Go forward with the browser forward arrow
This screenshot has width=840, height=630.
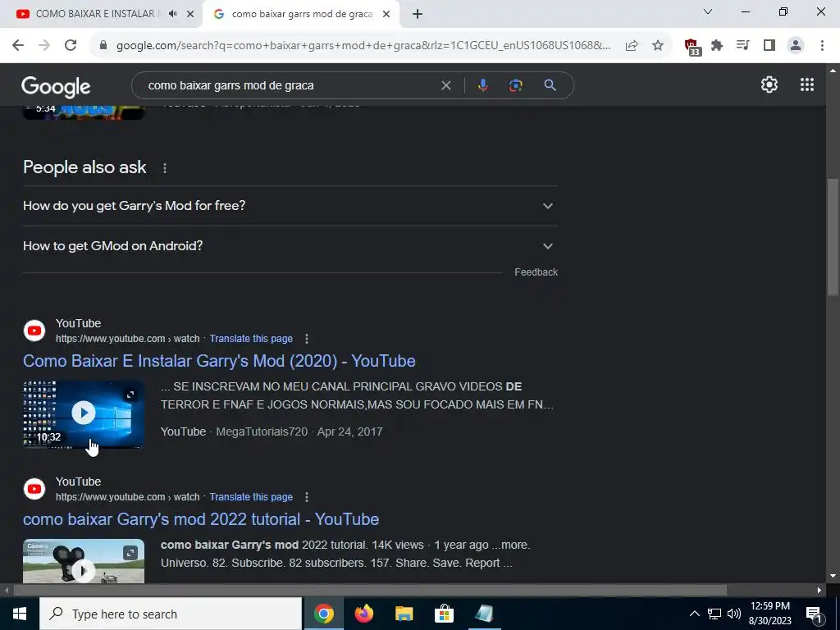pos(44,45)
